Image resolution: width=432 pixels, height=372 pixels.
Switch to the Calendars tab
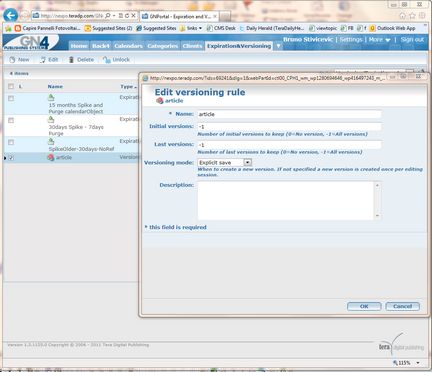(x=128, y=46)
